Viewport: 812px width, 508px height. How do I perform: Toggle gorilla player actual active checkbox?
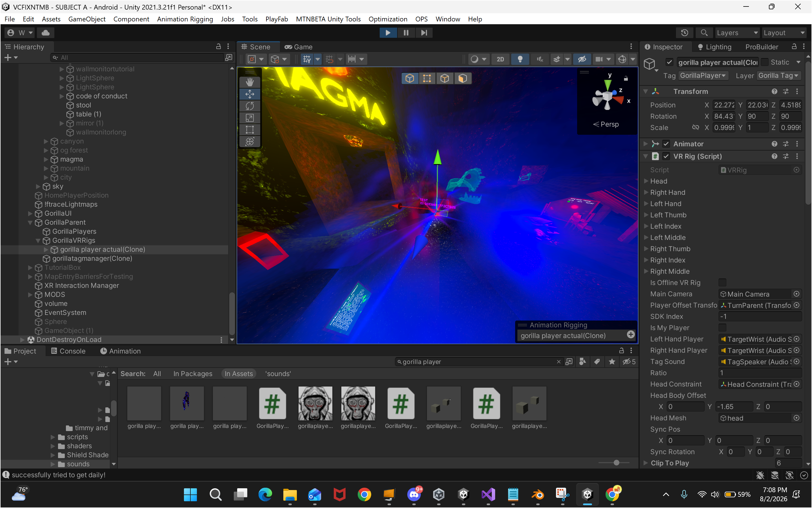pyautogui.click(x=669, y=62)
